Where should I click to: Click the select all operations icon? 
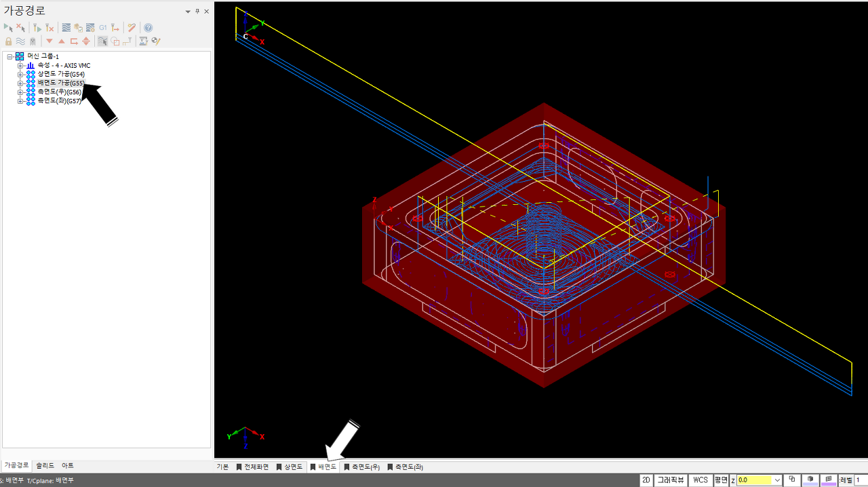[8, 28]
